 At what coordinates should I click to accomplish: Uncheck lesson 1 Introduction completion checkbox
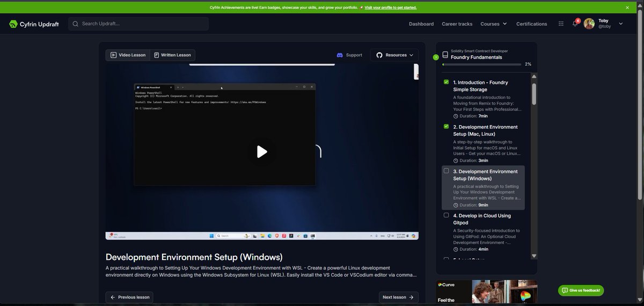446,82
